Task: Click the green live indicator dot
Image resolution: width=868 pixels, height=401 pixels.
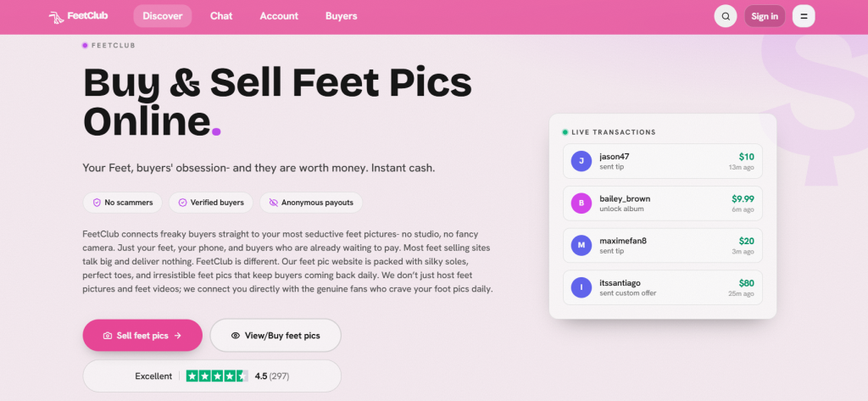Action: [x=565, y=132]
